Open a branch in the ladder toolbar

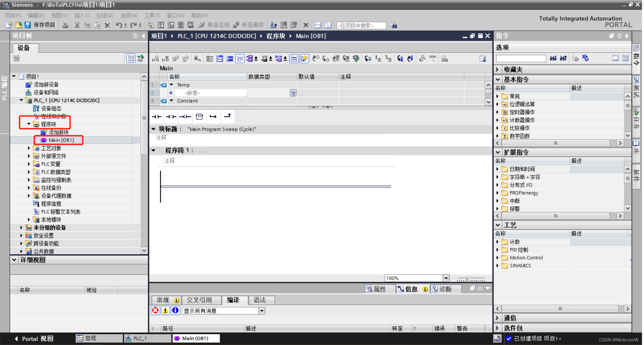click(x=213, y=116)
